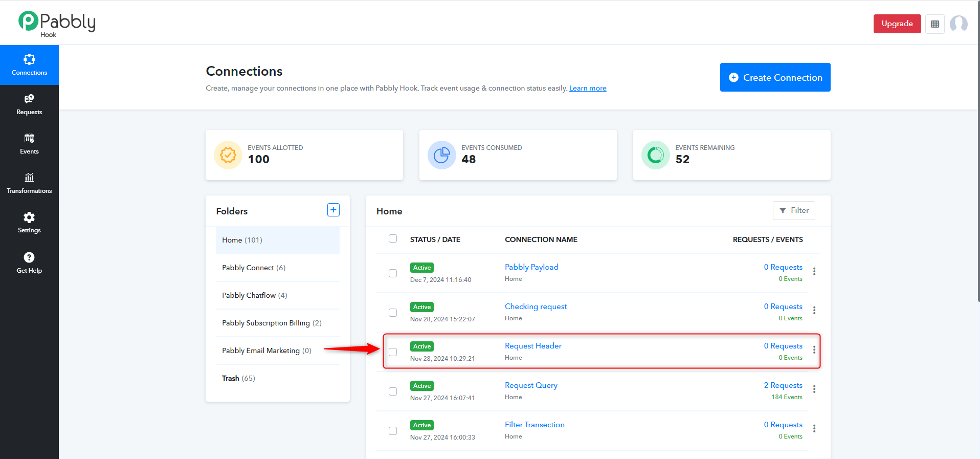
Task: Click the date Dec 7, 2024 11:16:40
Action: point(441,280)
